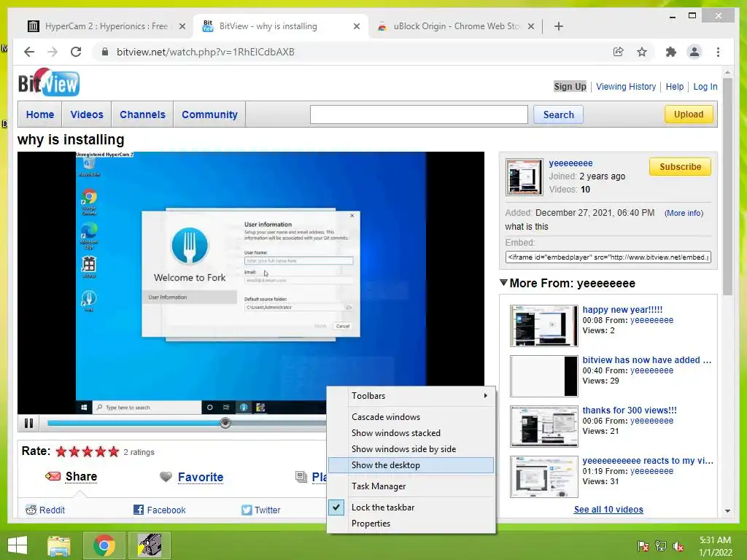Click the Reddit share icon
Screen dimensions: 747x560
[31, 510]
